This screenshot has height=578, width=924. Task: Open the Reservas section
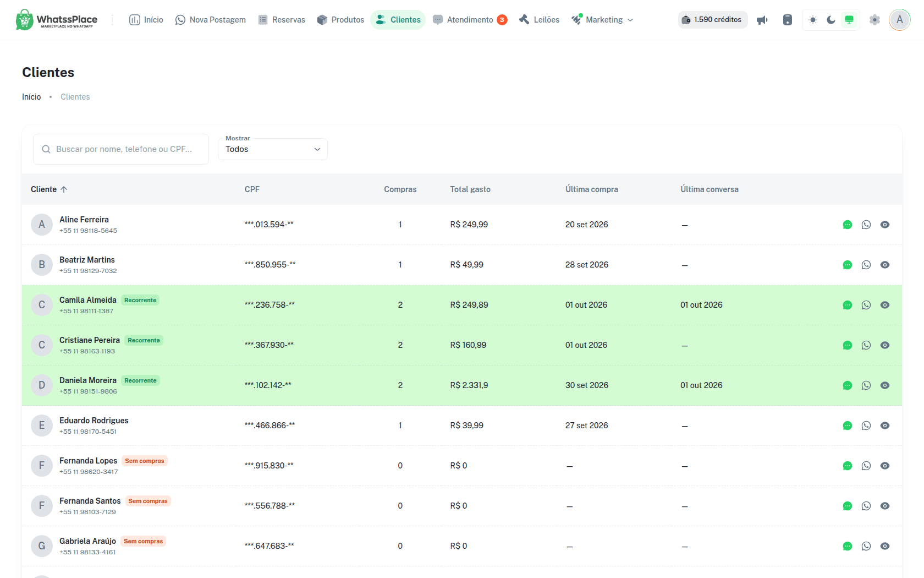coord(282,20)
